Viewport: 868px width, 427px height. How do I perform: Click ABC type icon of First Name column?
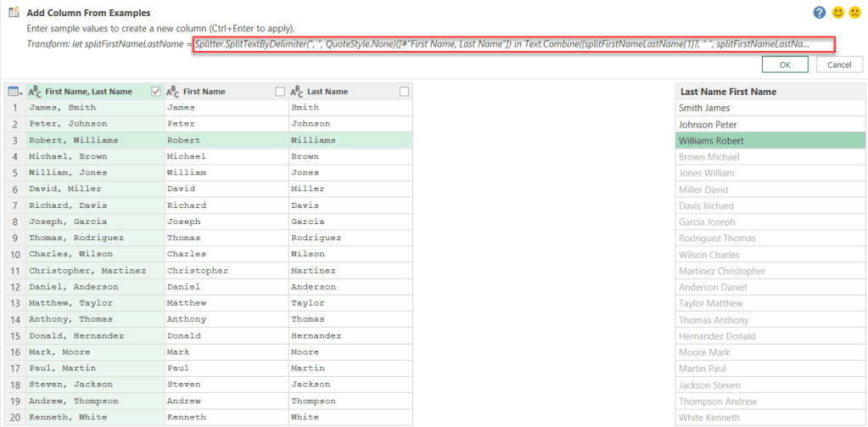[172, 92]
